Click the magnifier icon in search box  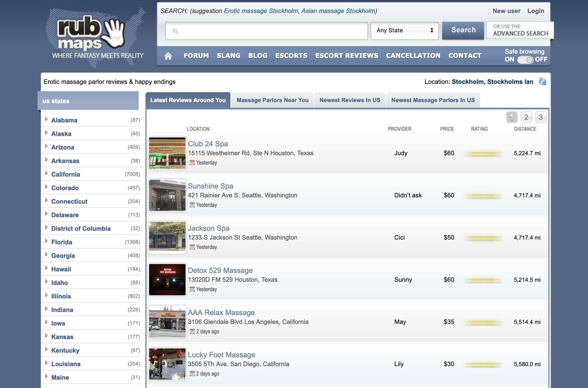pyautogui.click(x=175, y=31)
